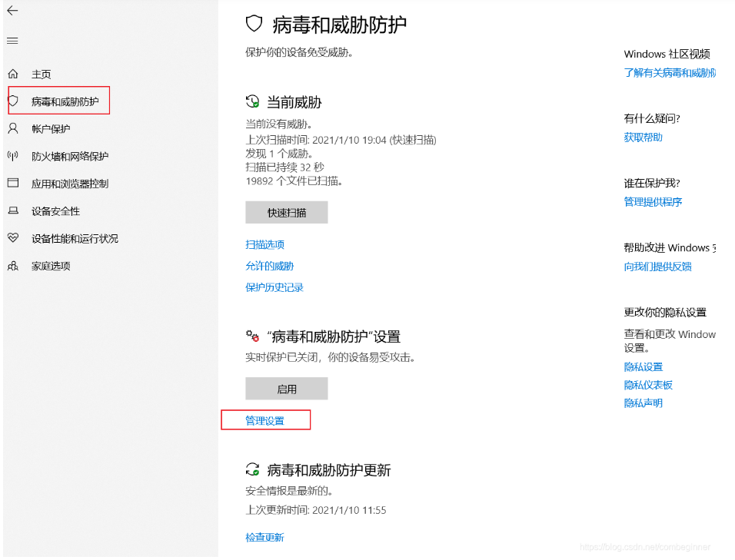Click the heart icon for 设备性能和运行状况

(x=13, y=238)
